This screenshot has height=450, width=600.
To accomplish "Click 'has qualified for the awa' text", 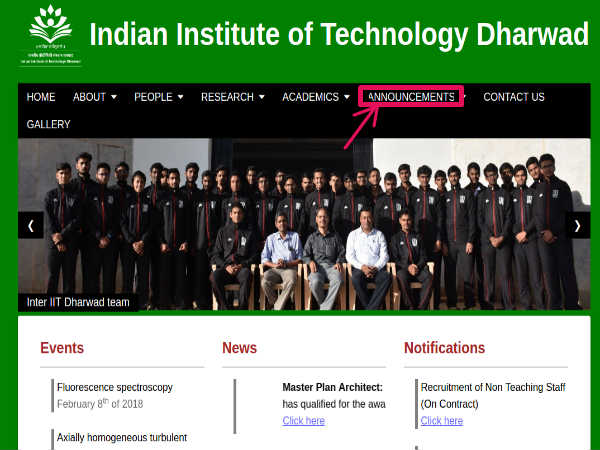I will 334,404.
